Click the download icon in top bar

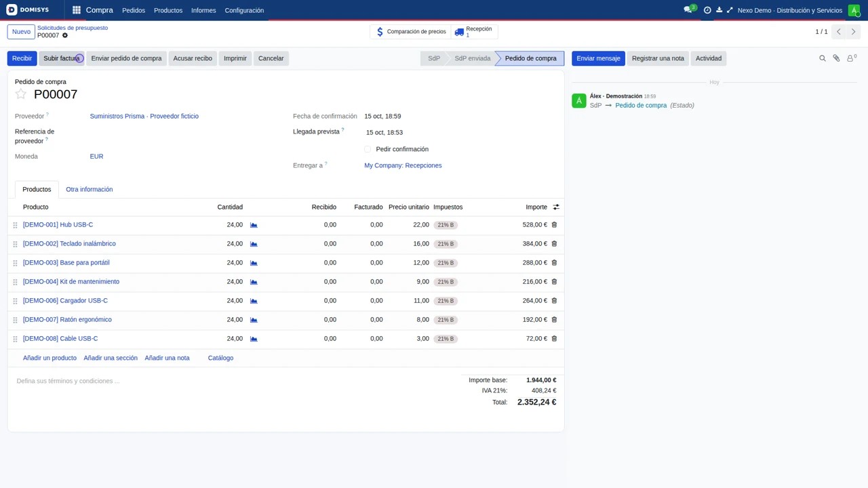click(719, 10)
